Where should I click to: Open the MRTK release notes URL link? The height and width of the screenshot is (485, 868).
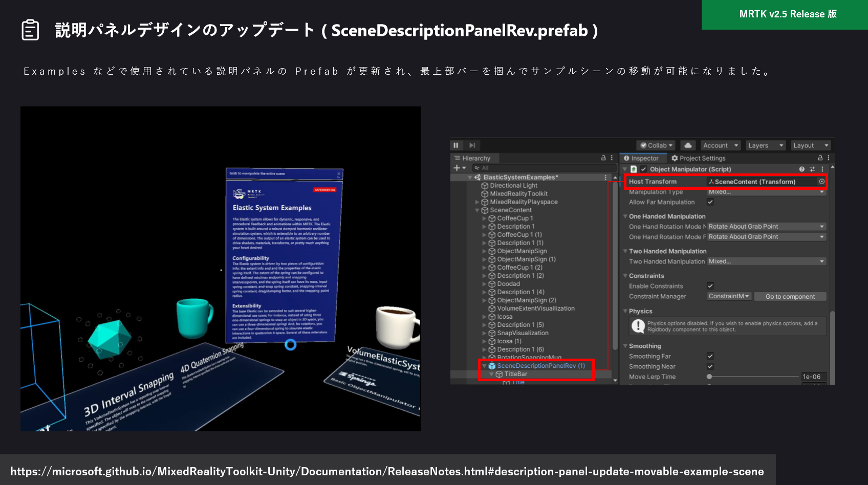click(x=387, y=471)
